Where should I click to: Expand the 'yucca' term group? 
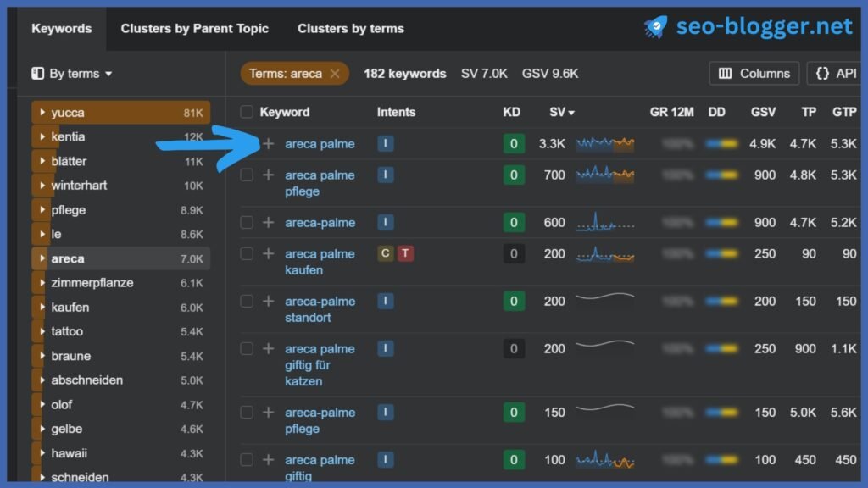click(x=42, y=113)
